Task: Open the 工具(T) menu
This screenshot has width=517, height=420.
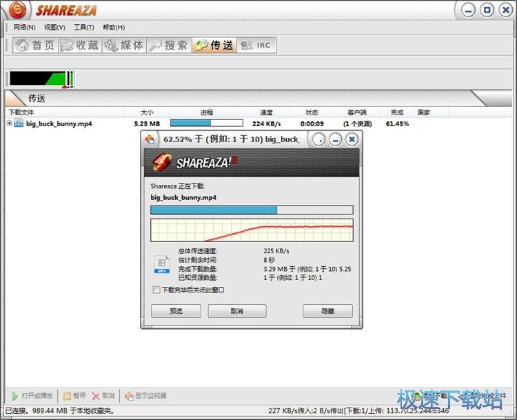Action: (x=83, y=28)
